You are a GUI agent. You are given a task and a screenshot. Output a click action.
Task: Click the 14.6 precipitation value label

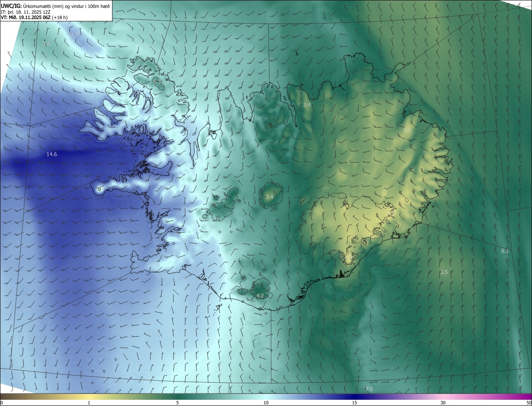[52, 154]
